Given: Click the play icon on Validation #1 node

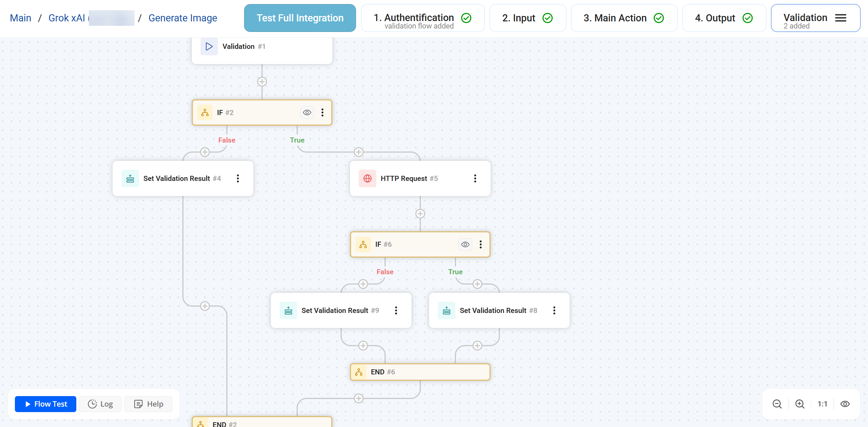Looking at the screenshot, I should pyautogui.click(x=209, y=47).
